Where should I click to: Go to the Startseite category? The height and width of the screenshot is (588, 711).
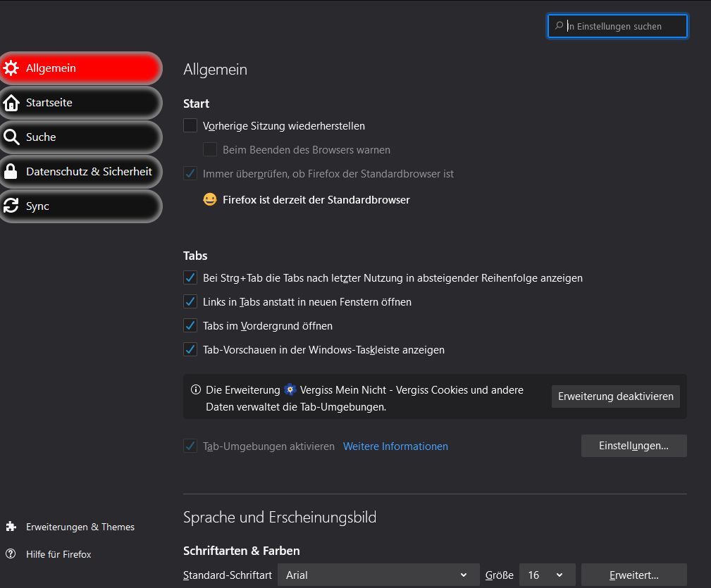(81, 103)
